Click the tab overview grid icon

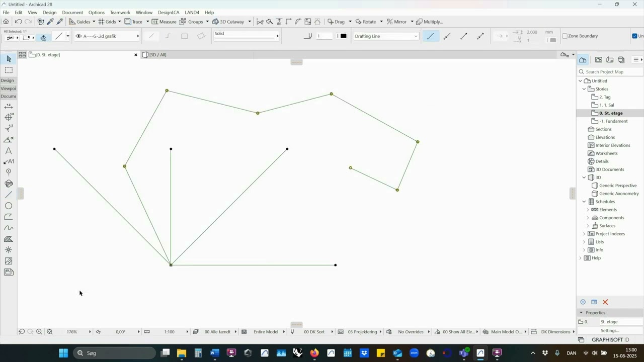pos(22,55)
